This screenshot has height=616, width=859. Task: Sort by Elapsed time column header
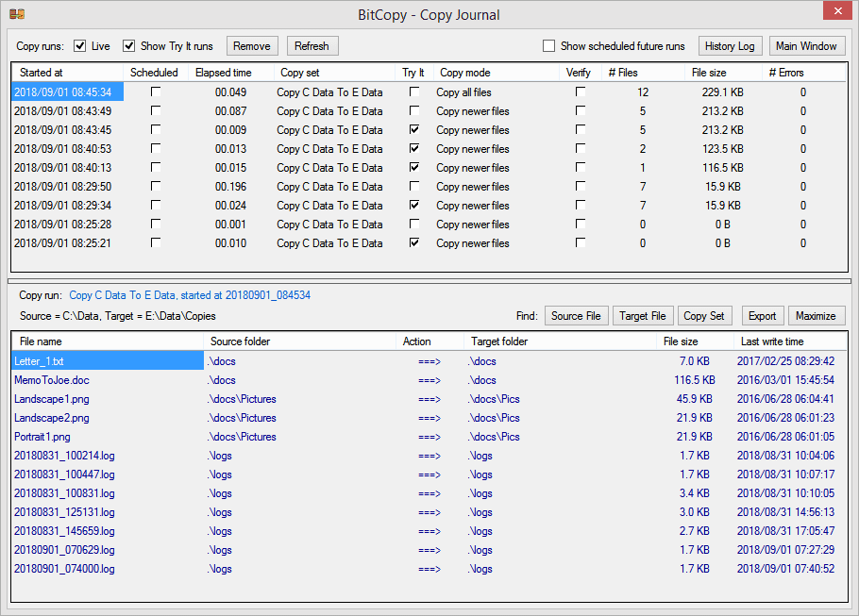coord(231,73)
